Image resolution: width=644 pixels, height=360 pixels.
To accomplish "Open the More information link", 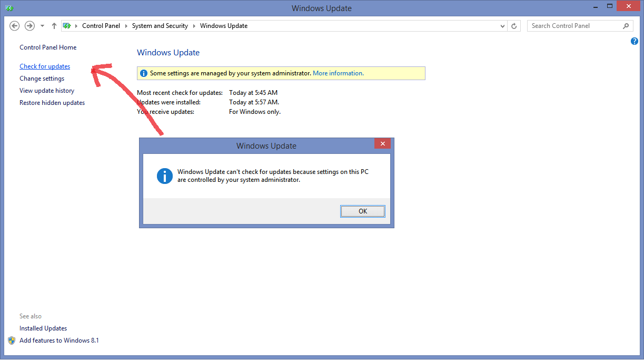I will click(x=338, y=73).
